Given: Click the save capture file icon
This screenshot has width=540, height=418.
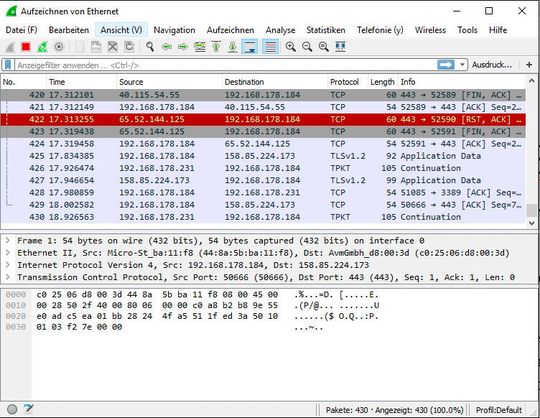Looking at the screenshot, I should [x=96, y=47].
